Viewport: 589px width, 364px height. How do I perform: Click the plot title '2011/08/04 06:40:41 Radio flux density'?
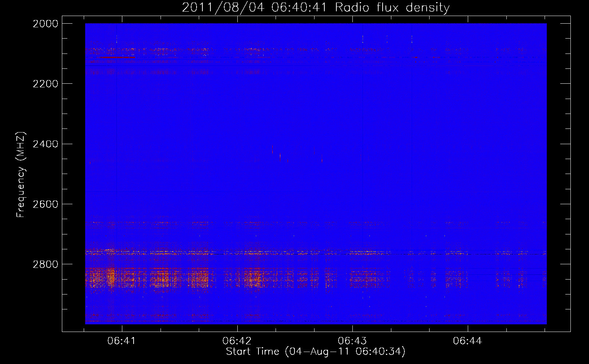click(316, 7)
